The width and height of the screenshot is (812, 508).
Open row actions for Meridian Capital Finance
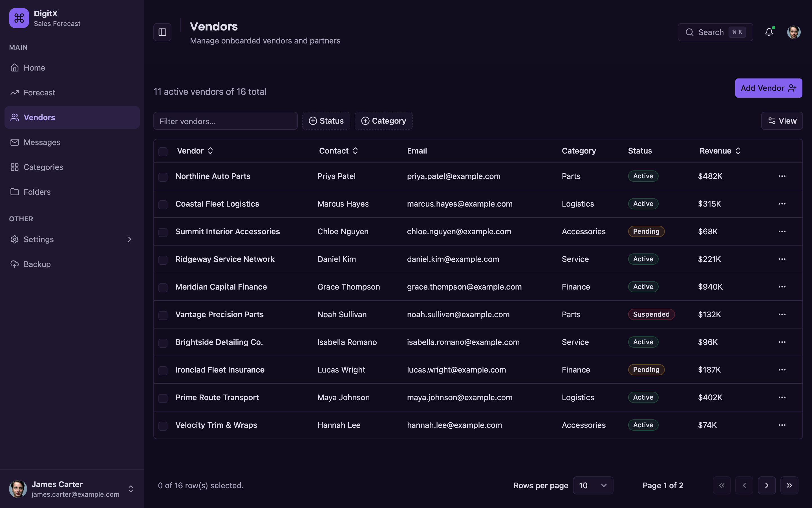(782, 287)
